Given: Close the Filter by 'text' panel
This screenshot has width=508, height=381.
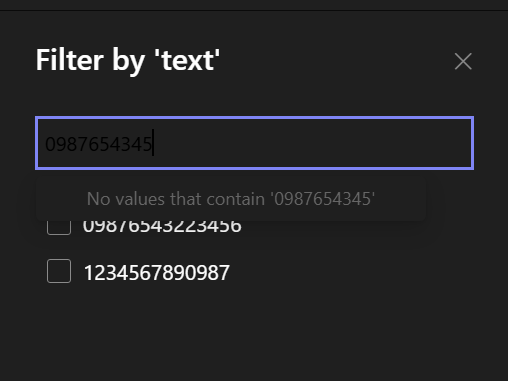Looking at the screenshot, I should pos(463,61).
